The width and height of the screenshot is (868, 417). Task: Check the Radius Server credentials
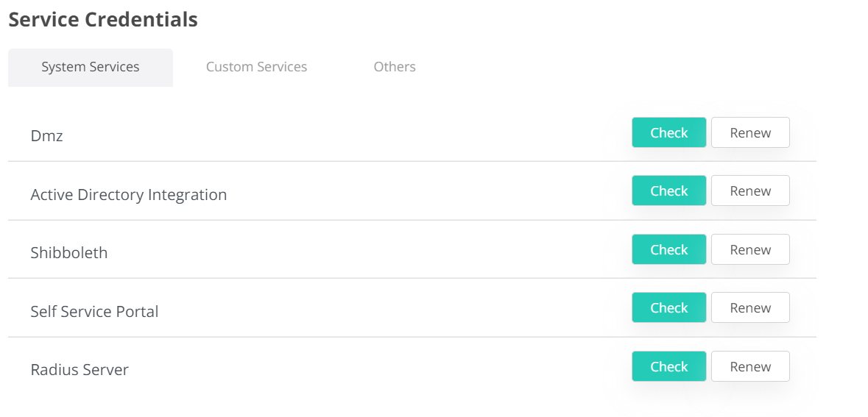(668, 367)
